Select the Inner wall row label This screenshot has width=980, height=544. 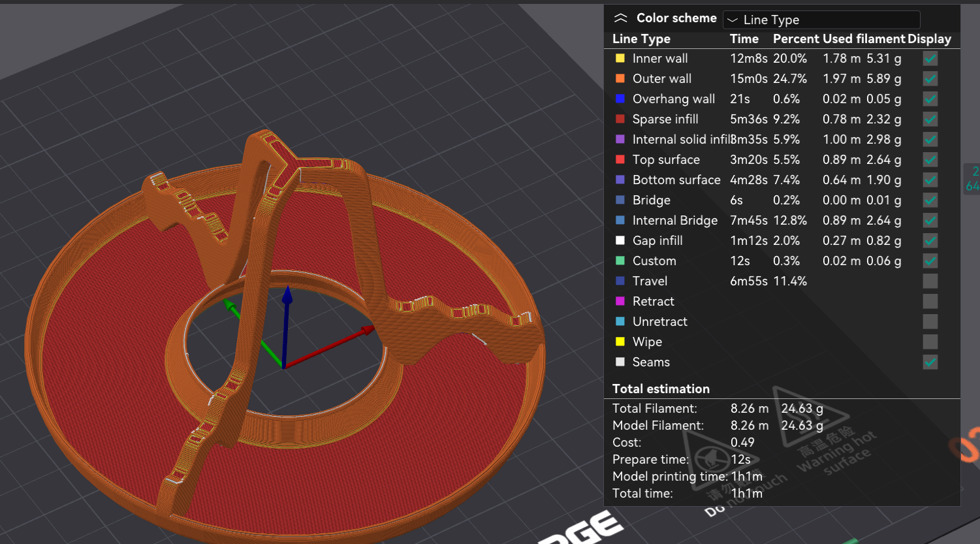pos(660,59)
